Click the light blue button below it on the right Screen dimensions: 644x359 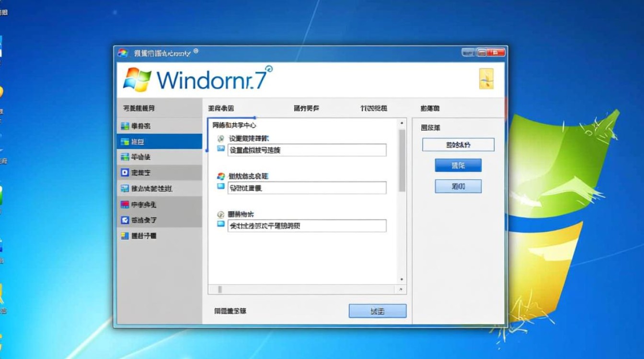[458, 186]
